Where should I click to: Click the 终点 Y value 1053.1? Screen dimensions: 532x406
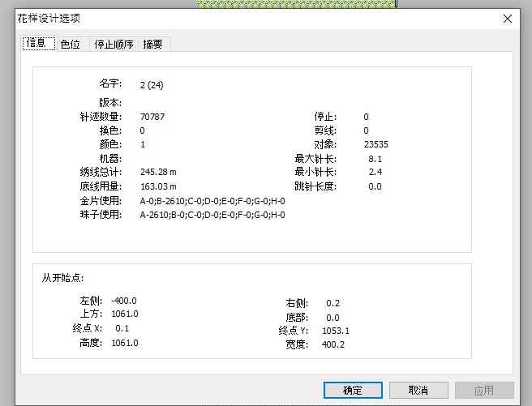click(336, 331)
